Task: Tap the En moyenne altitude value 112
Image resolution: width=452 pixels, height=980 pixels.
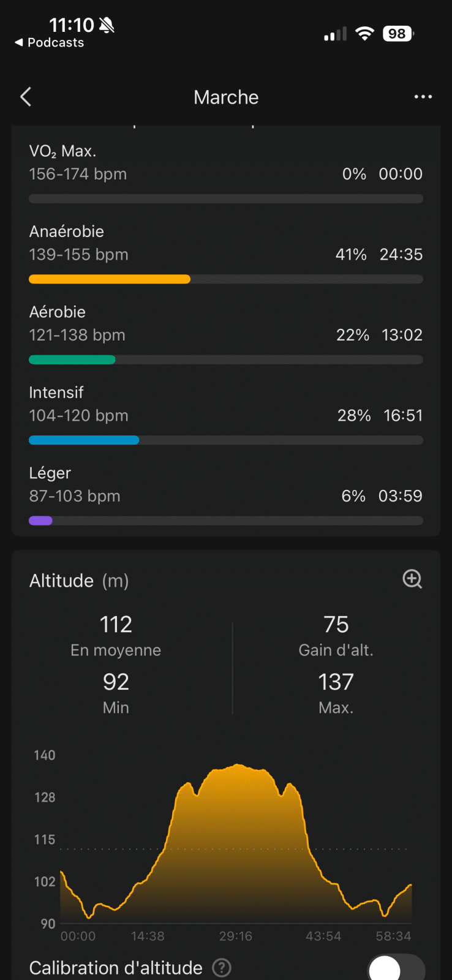Action: point(116,625)
